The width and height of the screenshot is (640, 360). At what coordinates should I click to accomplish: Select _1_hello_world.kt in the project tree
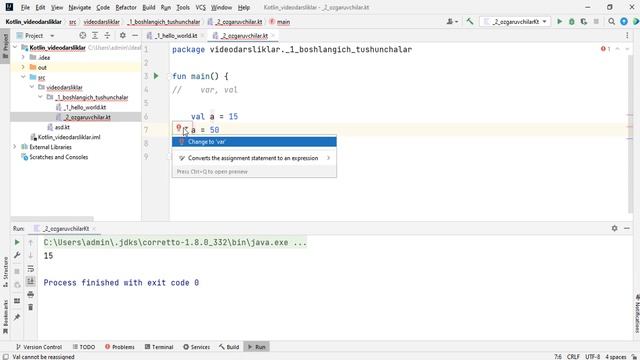coord(85,107)
